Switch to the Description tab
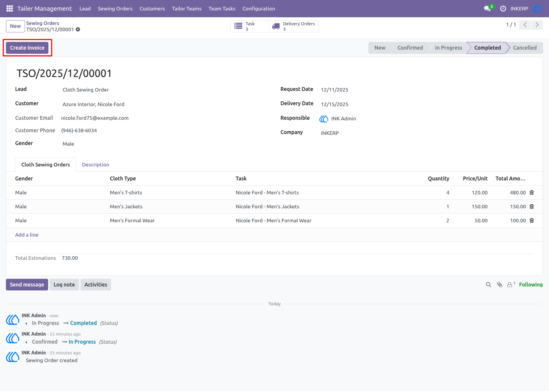Image resolution: width=549 pixels, height=392 pixels. point(95,165)
